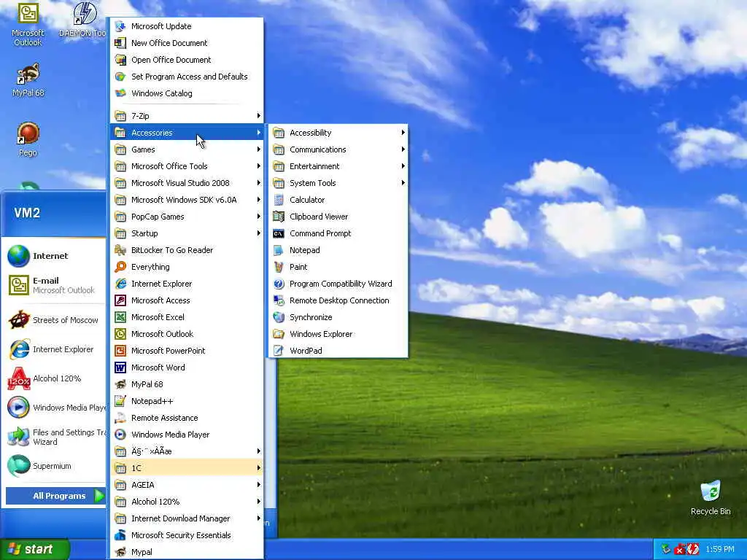
Task: Select the highlighted Accessories folder
Action: point(187,133)
